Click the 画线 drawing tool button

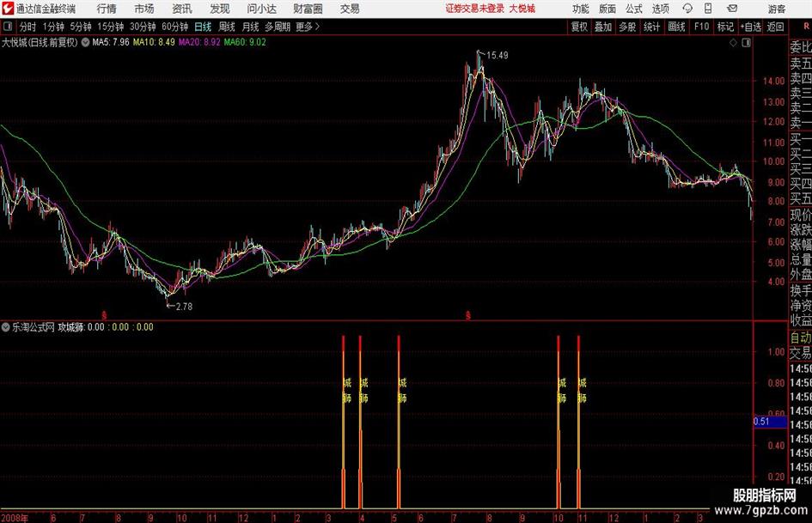[x=676, y=27]
